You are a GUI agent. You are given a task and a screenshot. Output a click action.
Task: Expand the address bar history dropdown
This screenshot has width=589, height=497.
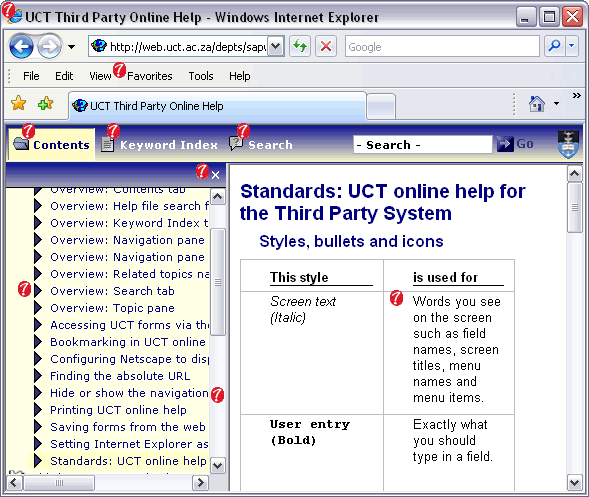tap(276, 47)
